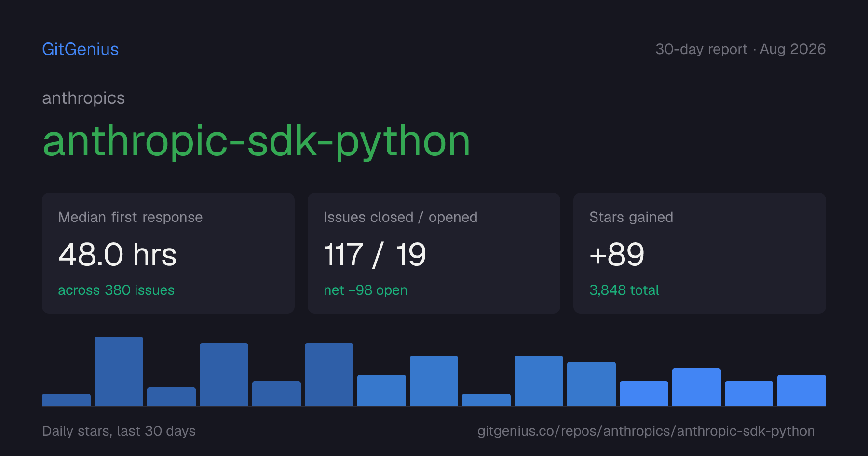The height and width of the screenshot is (456, 868).
Task: Click the "across 380 issues" text
Action: click(x=116, y=290)
